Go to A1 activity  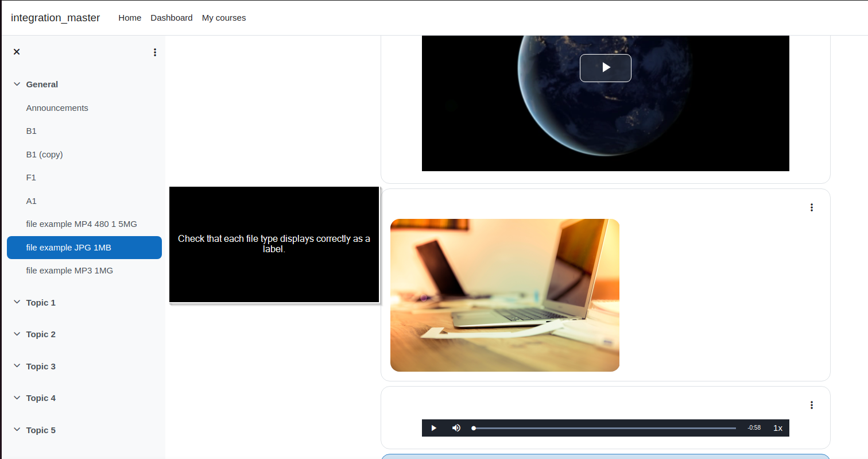pos(32,201)
